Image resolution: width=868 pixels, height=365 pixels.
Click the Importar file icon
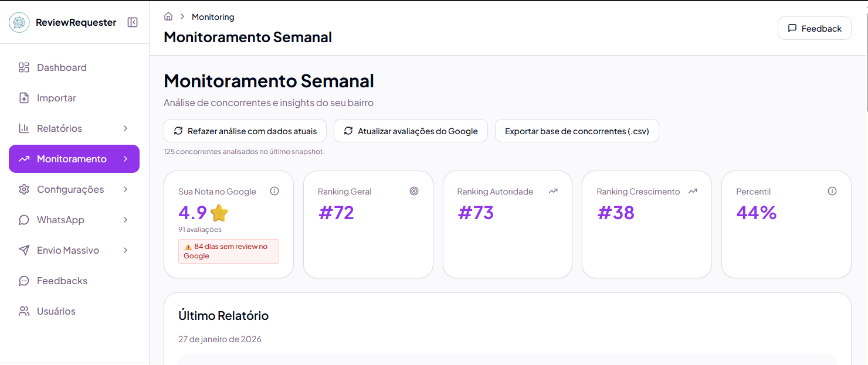24,98
